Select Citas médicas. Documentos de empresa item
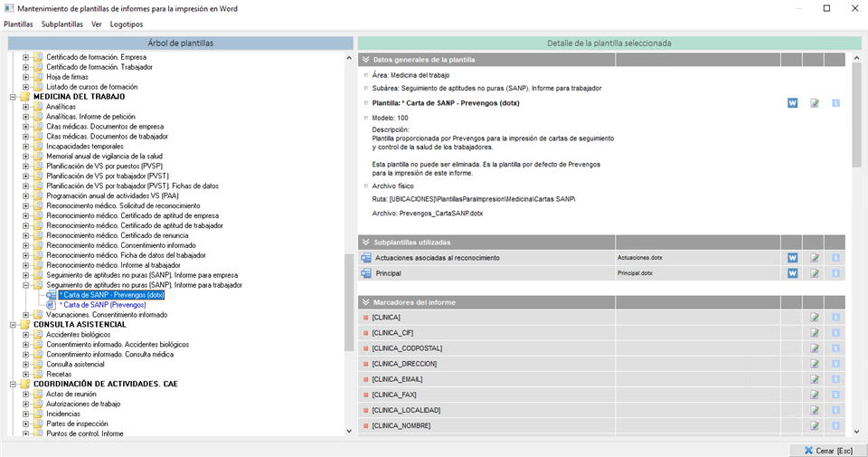Viewport: 868px width, 457px height. 105,127
